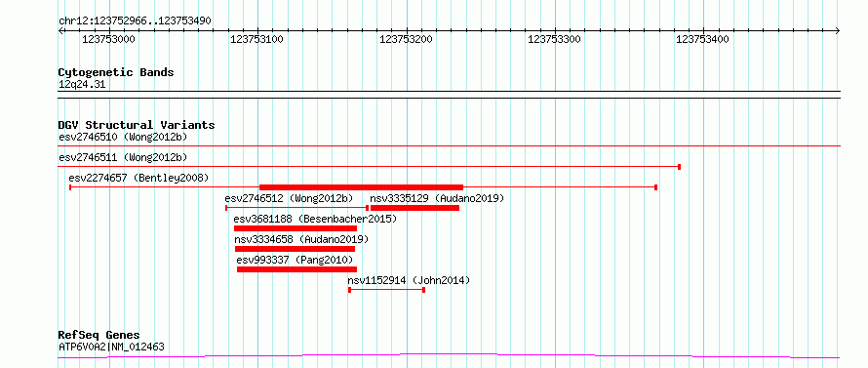Select the nsv3335129 (Audano2019) red bar

tap(414, 208)
